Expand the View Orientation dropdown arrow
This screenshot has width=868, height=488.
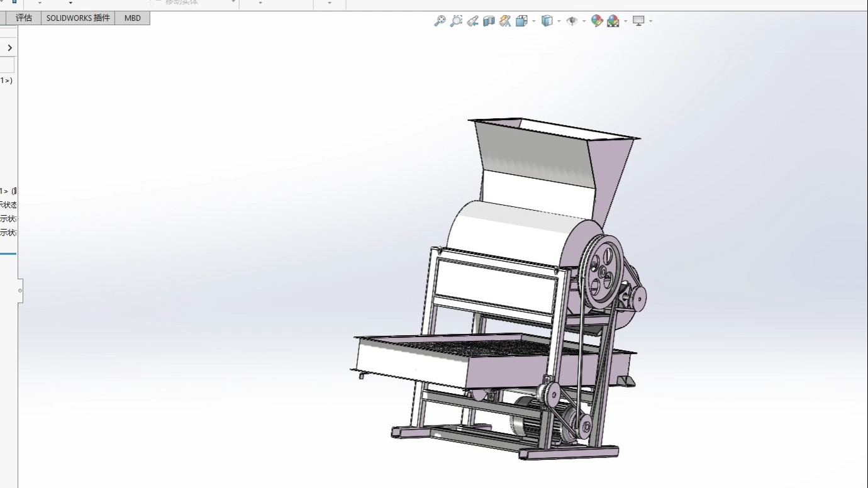(x=533, y=21)
